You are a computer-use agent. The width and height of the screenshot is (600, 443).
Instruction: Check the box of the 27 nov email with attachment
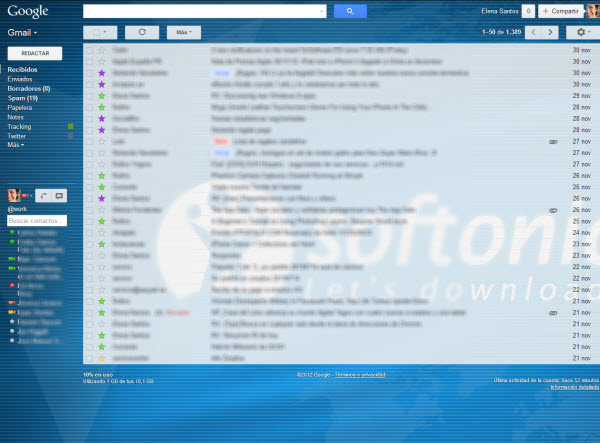click(90, 142)
